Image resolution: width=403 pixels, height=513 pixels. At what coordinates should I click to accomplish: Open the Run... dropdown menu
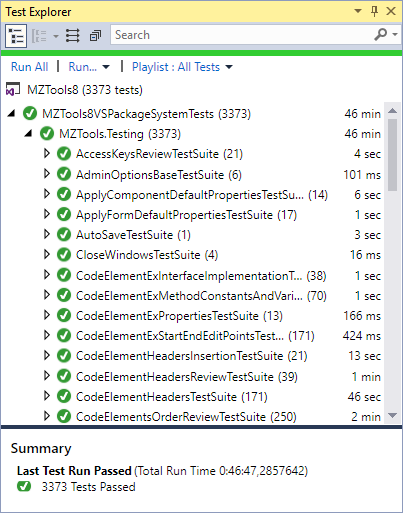click(89, 67)
